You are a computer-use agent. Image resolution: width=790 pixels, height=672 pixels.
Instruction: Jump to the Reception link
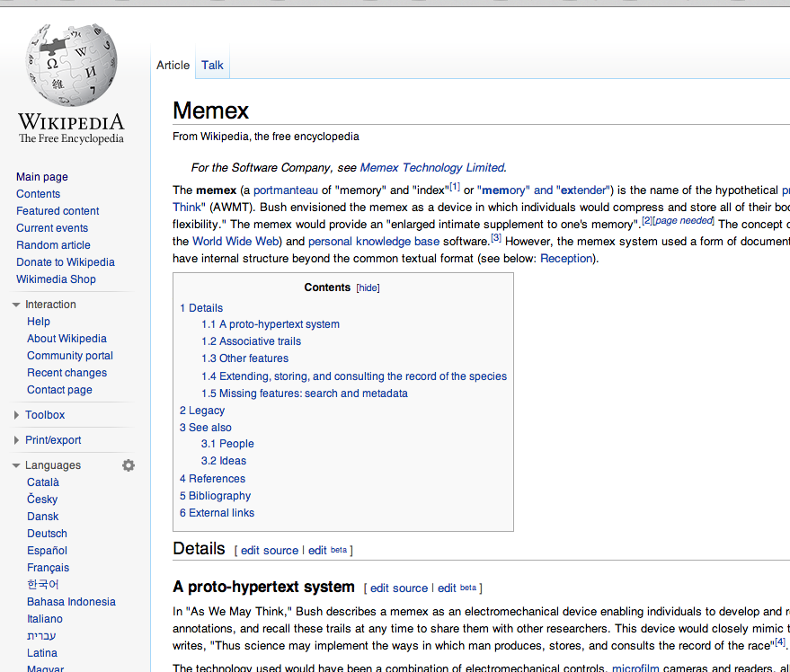click(x=566, y=259)
